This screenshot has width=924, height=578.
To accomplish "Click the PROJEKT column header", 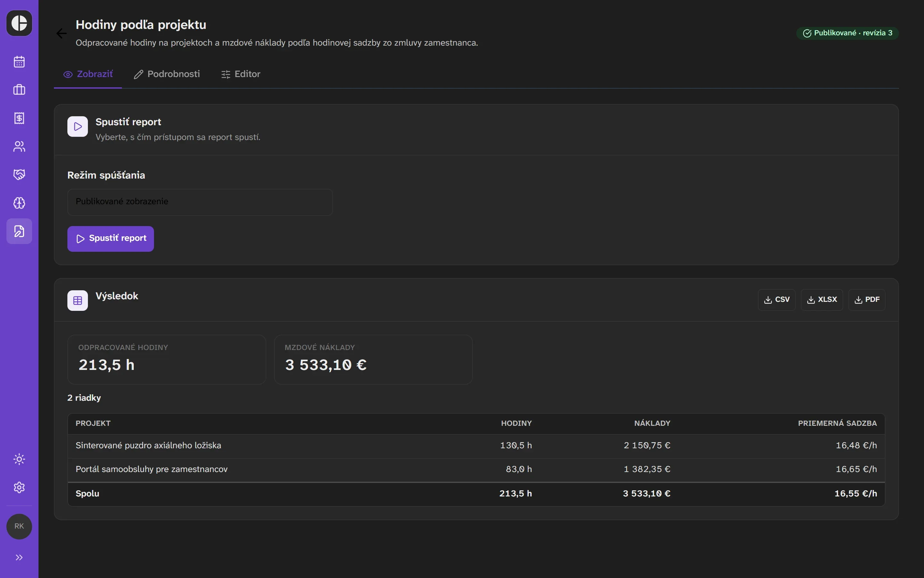I will tap(93, 423).
